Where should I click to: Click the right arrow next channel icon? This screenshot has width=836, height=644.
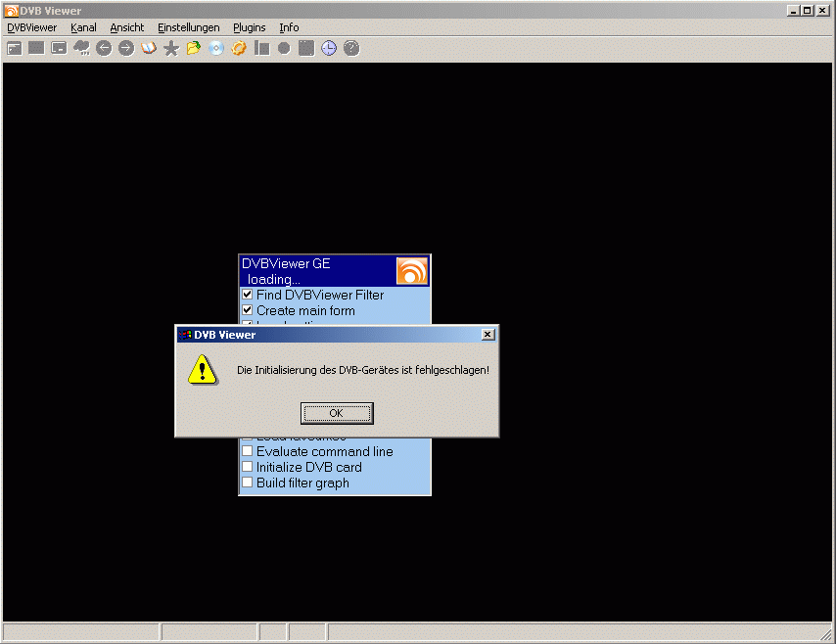click(126, 49)
